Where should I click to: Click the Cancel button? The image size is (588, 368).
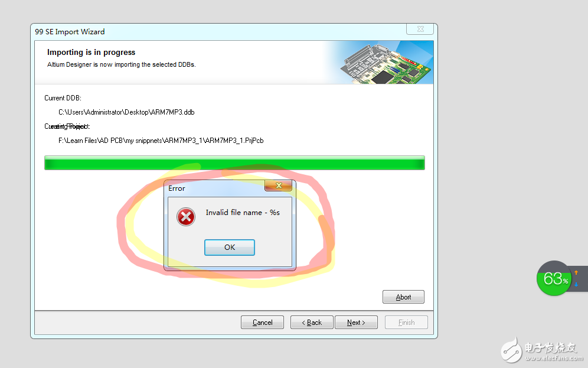(262, 323)
